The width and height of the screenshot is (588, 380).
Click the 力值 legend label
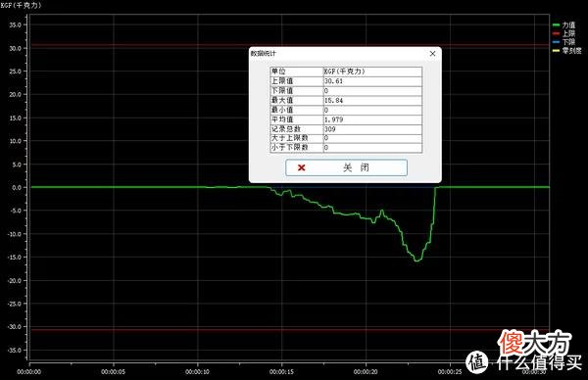(x=568, y=25)
